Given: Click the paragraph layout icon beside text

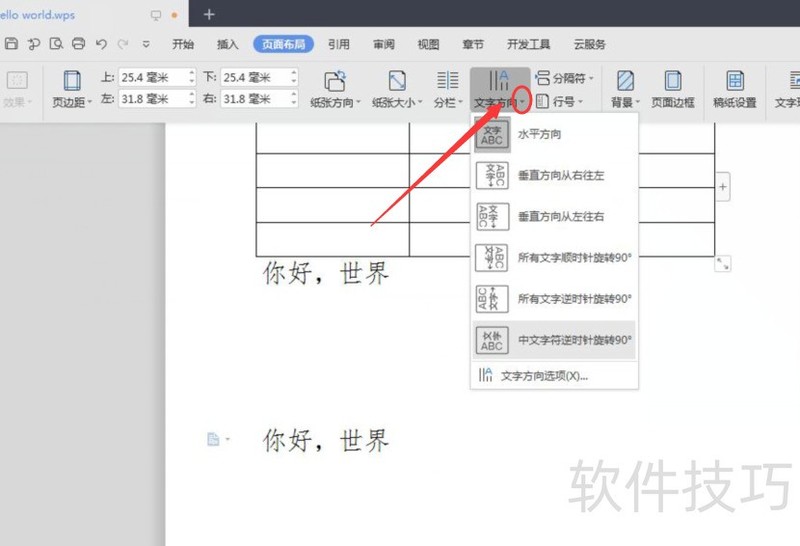Looking at the screenshot, I should [213, 439].
